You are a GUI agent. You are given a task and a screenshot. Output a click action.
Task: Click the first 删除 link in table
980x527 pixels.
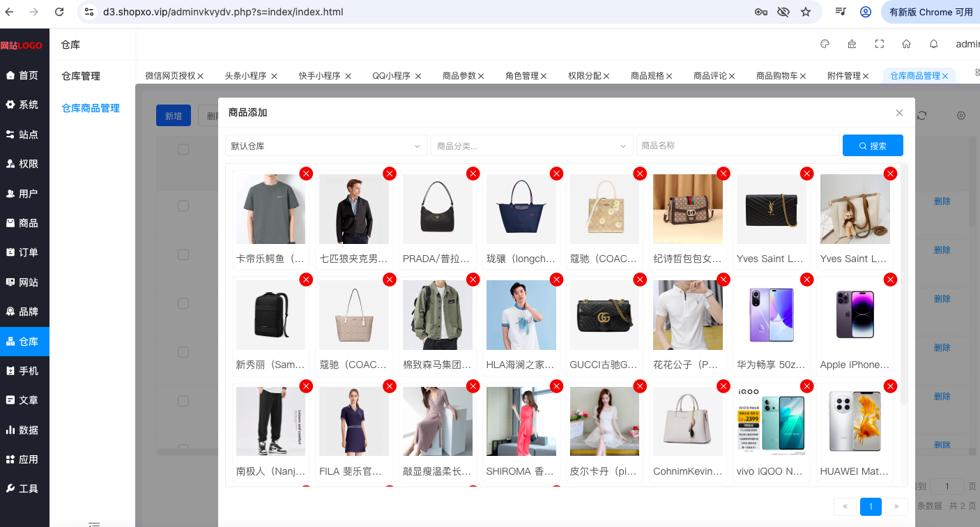(942, 201)
